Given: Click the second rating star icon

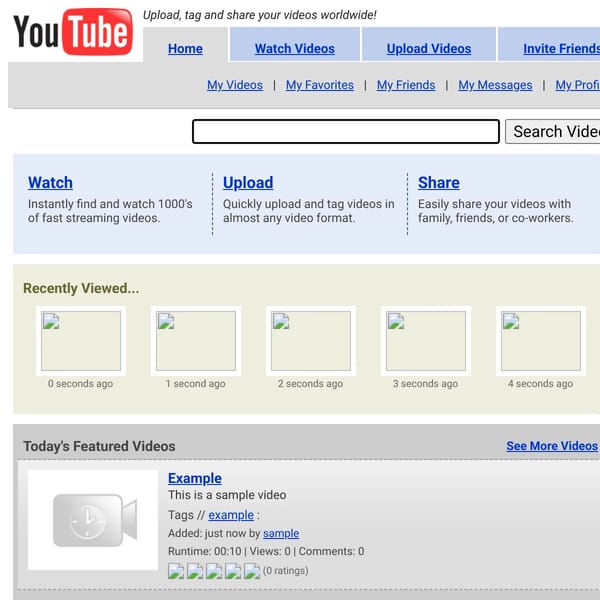Looking at the screenshot, I should tap(195, 571).
